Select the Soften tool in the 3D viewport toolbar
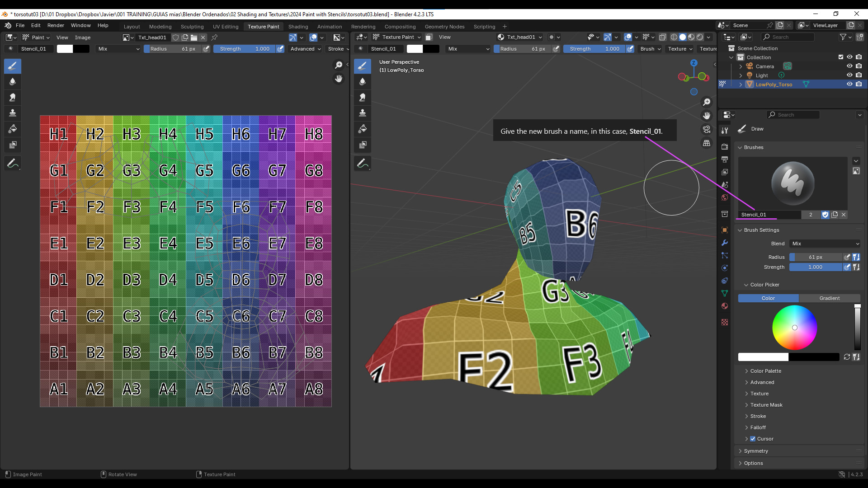 coord(363,82)
